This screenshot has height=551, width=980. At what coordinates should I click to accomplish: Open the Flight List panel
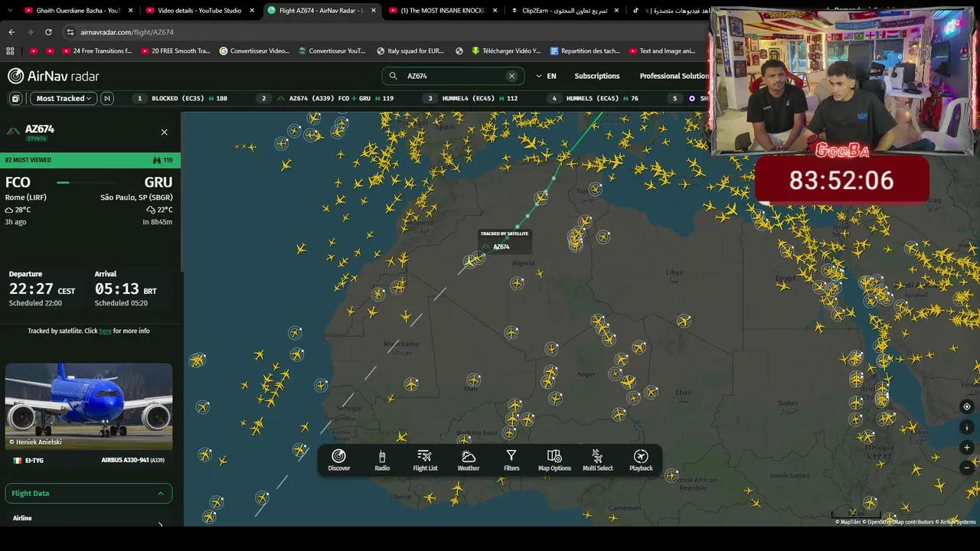[x=425, y=461]
